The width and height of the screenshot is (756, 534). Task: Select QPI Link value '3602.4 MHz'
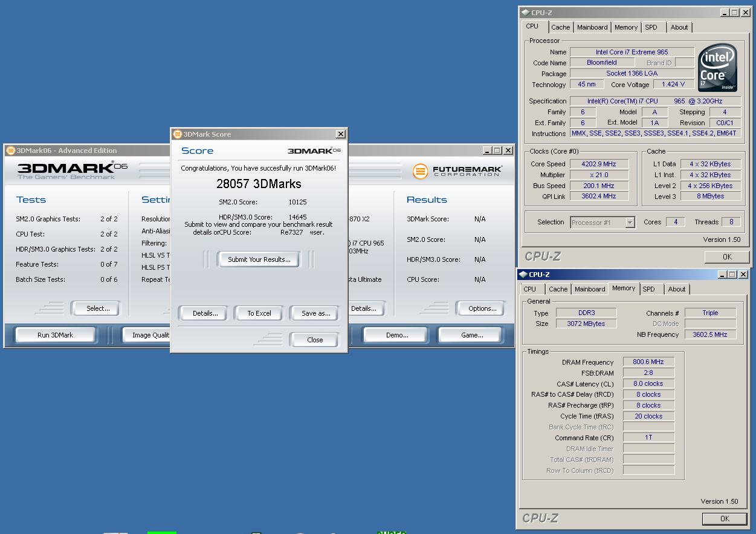(598, 196)
